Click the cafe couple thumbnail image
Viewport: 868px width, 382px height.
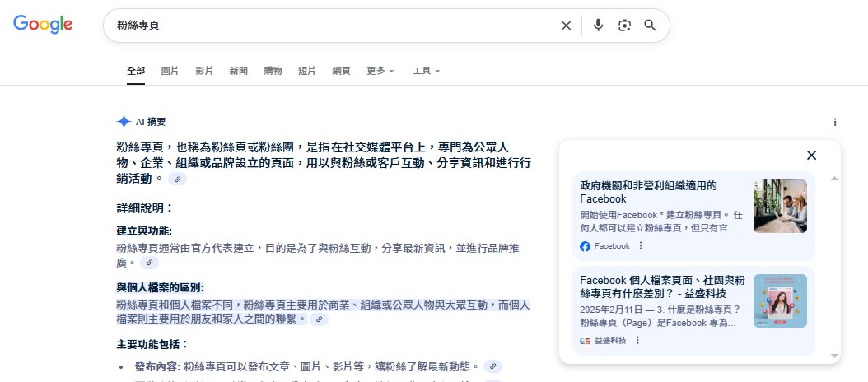click(x=780, y=206)
